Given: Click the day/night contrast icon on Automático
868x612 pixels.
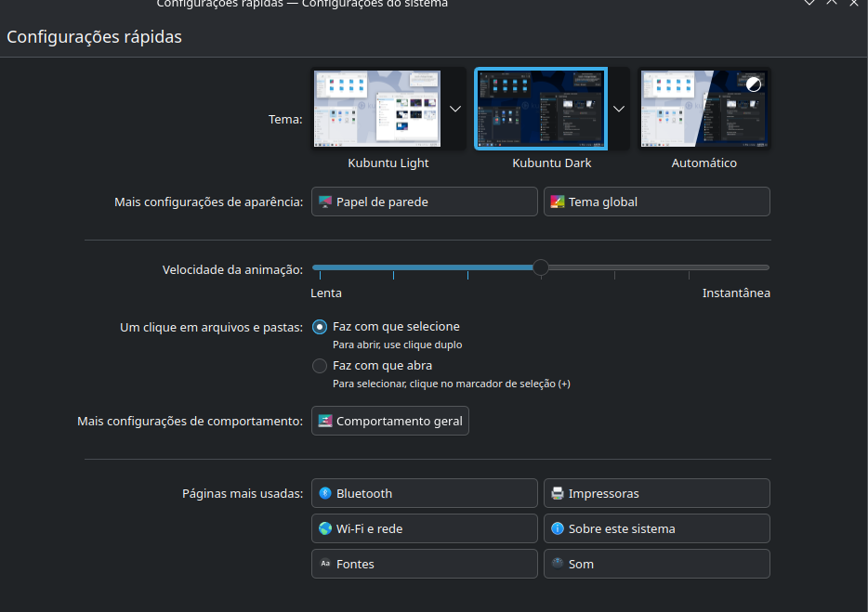Looking at the screenshot, I should click(x=754, y=85).
